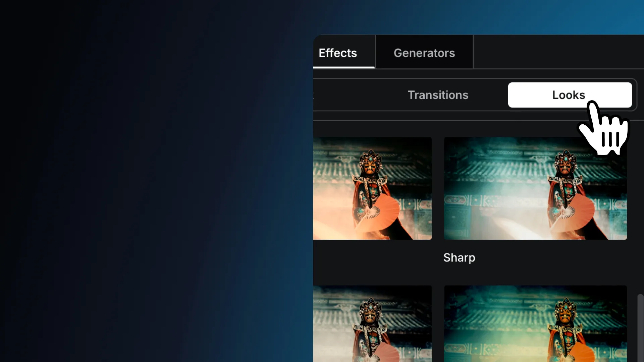Activate the Looks category button
Screen dimensions: 644x362
tap(569, 95)
